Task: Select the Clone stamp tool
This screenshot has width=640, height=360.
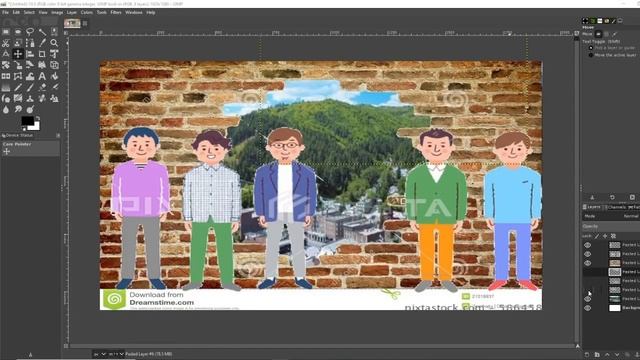Action: click(x=30, y=98)
